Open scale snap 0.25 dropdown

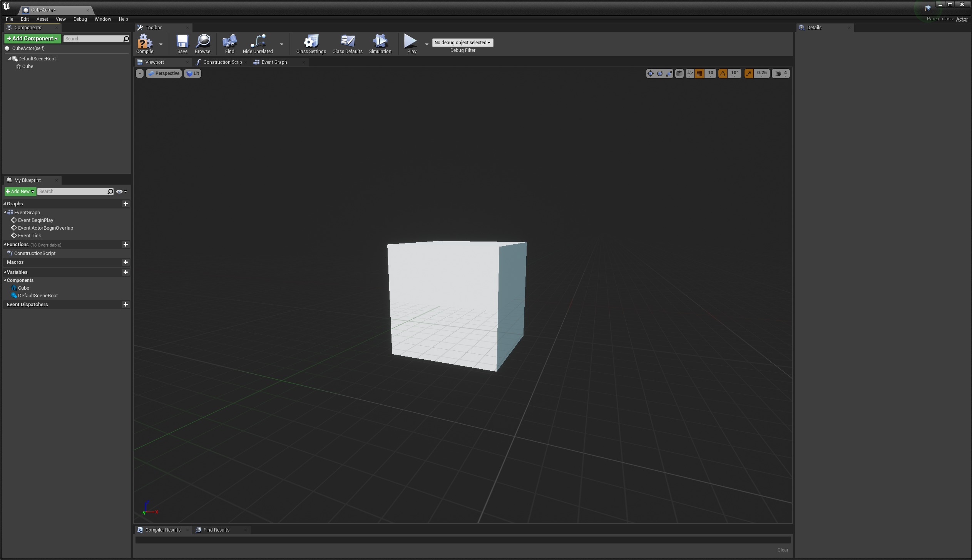(x=761, y=73)
